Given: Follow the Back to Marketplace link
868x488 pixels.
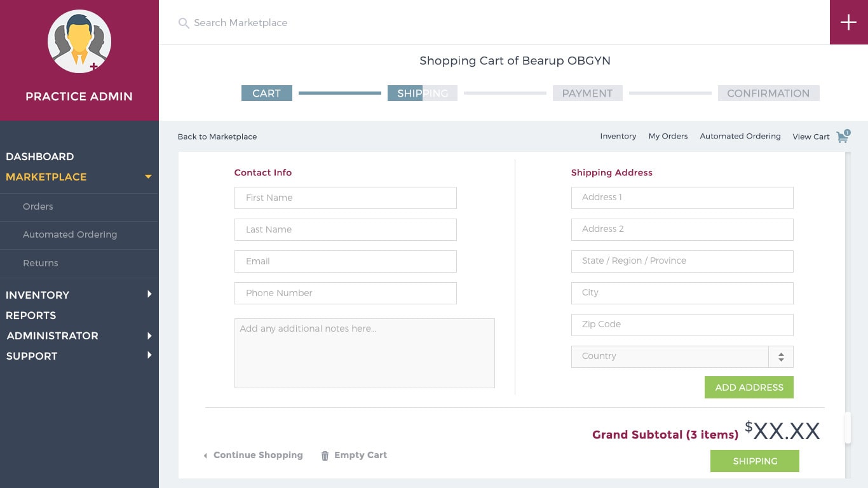Looking at the screenshot, I should pos(217,137).
